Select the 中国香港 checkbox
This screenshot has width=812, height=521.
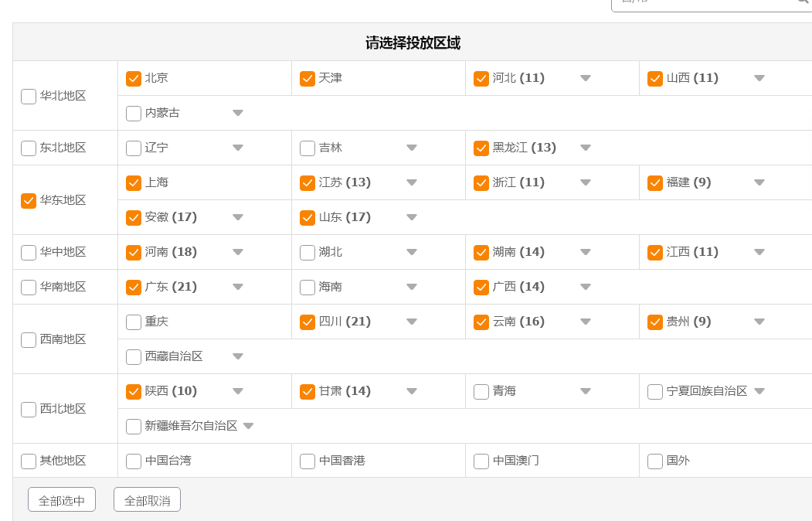coord(307,461)
